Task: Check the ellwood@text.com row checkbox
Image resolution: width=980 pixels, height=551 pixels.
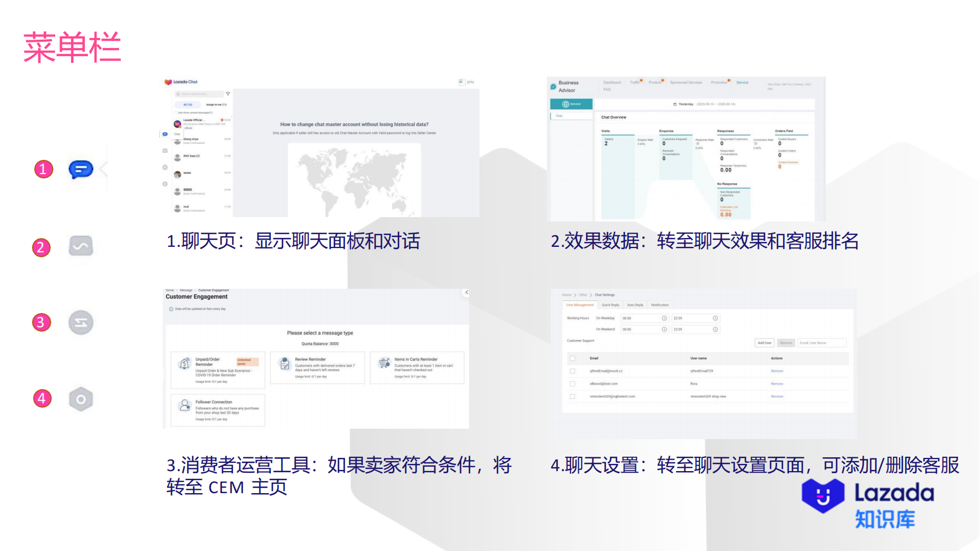Action: [572, 383]
